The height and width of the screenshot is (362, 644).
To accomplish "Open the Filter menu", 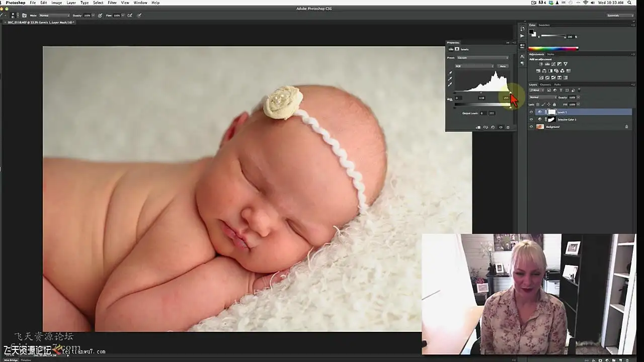I will [x=112, y=3].
